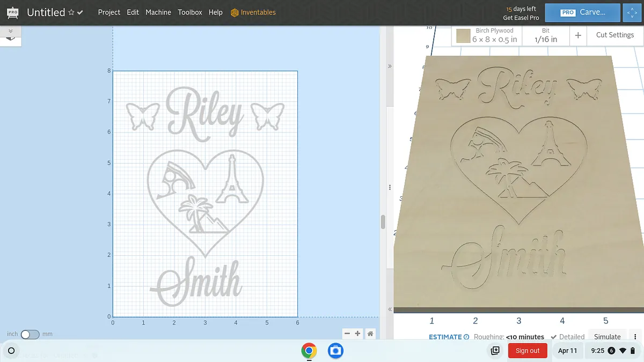
Task: Expand the collapsed left tool panel
Action: coord(10,31)
